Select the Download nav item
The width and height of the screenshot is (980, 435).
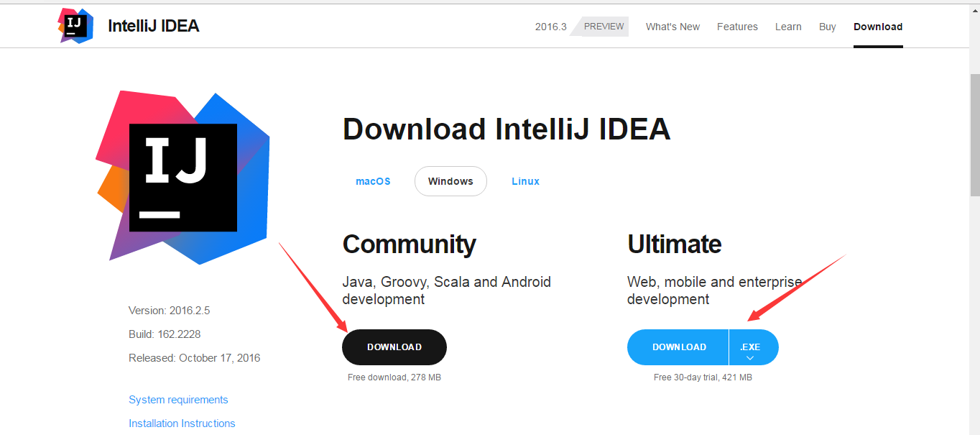(878, 27)
